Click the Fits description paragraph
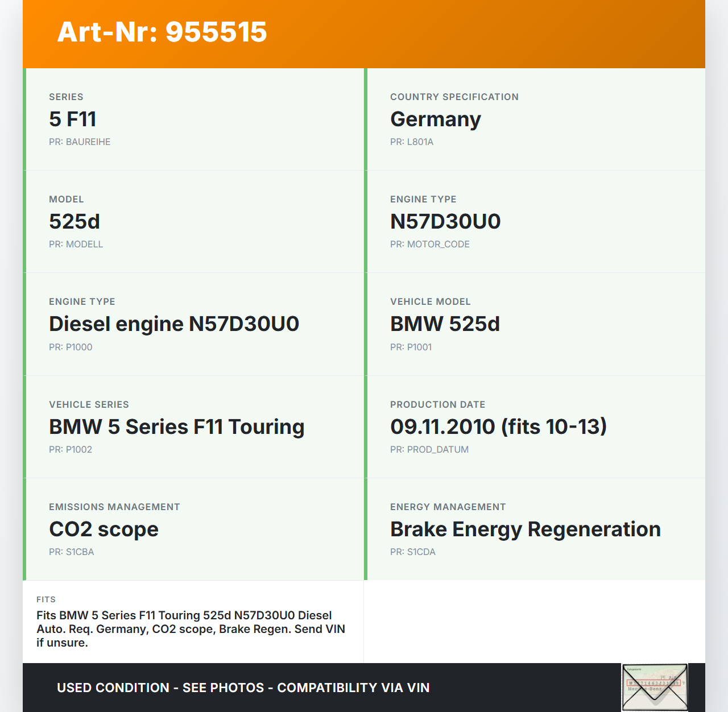Screen dimensions: 728x712 (191, 629)
